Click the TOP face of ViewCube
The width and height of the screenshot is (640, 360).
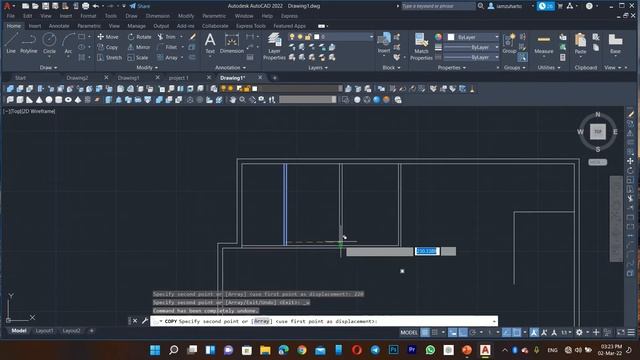598,131
